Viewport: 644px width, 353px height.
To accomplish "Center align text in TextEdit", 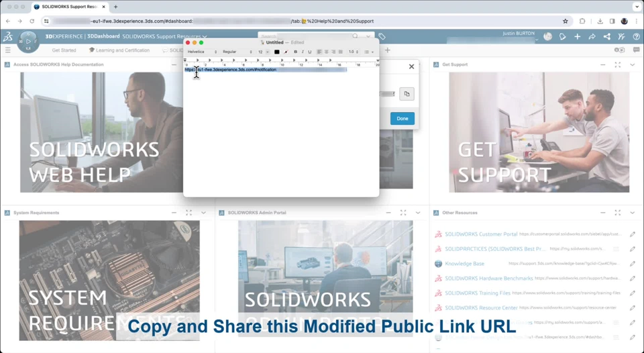I will point(326,52).
